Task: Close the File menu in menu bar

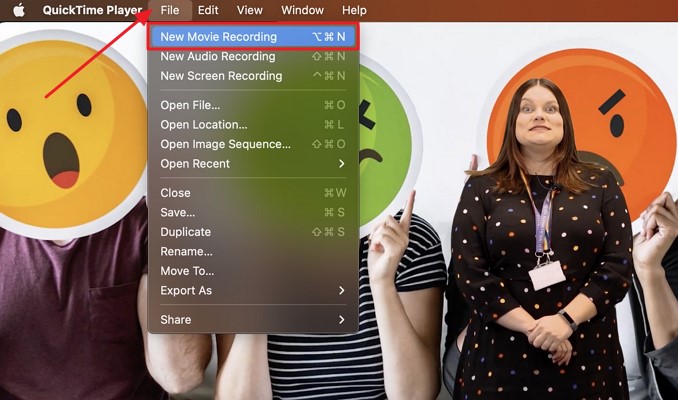Action: point(170,10)
